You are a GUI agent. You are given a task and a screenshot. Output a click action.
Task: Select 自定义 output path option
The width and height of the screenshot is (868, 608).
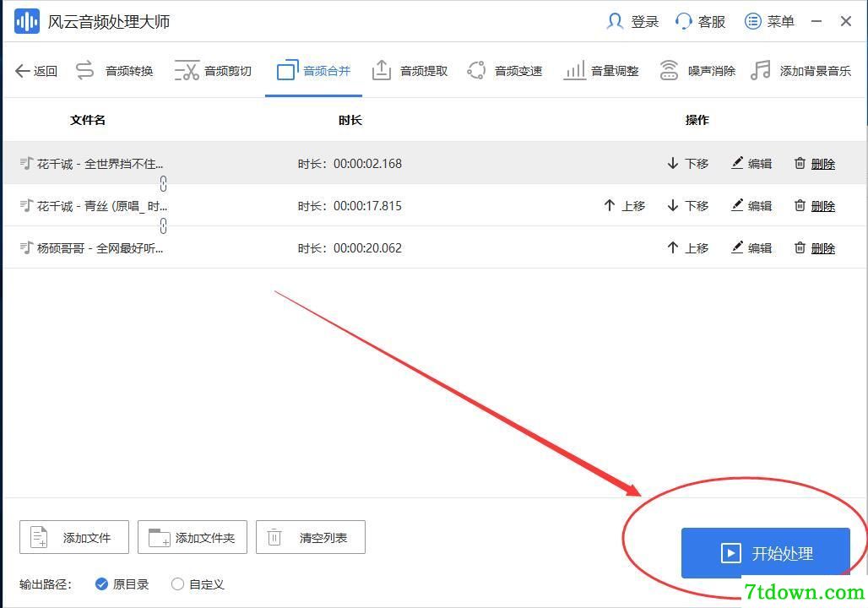198,584
